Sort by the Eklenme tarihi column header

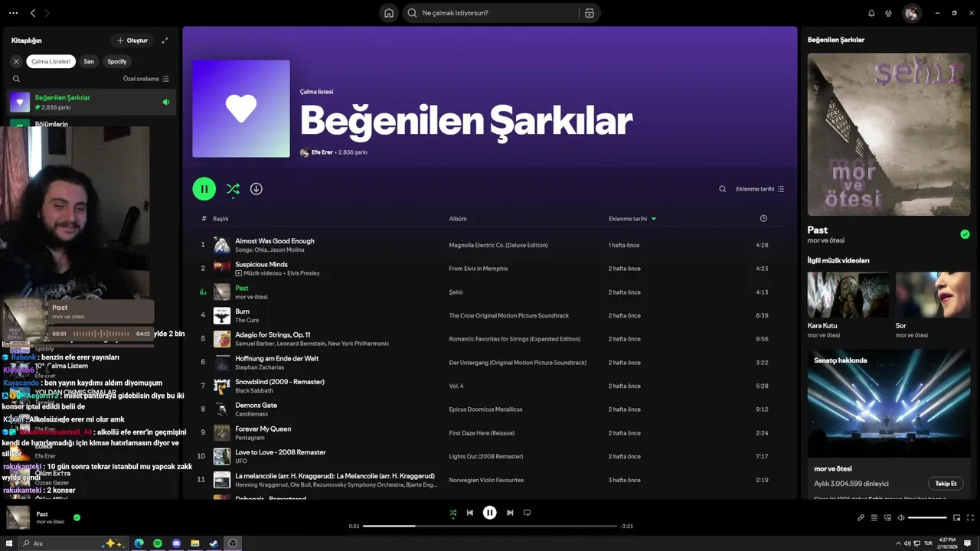click(632, 219)
